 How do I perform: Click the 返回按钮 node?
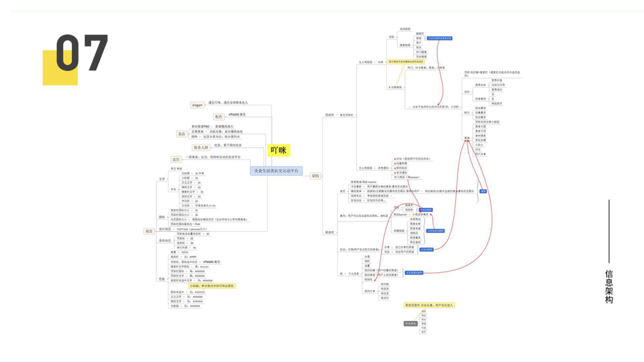405,29
